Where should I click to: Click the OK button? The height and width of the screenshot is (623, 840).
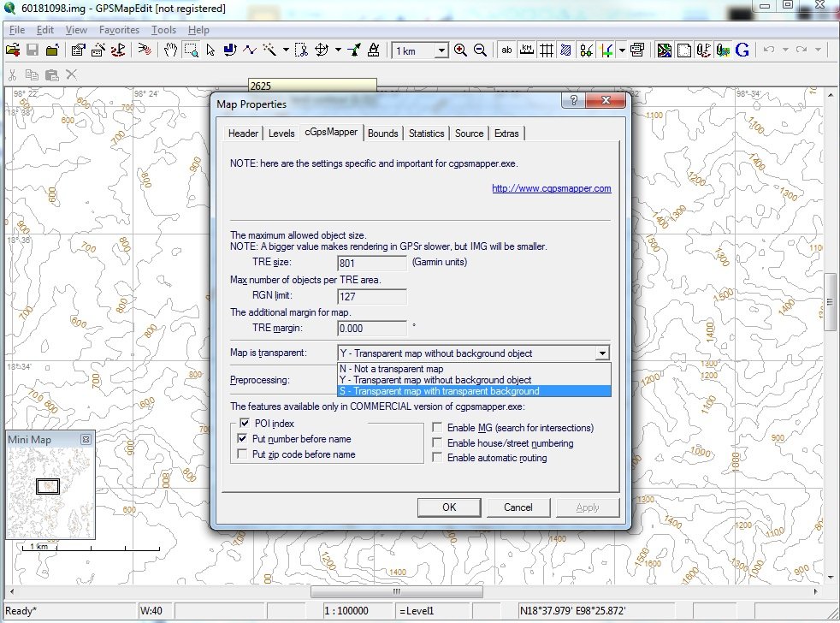point(449,507)
